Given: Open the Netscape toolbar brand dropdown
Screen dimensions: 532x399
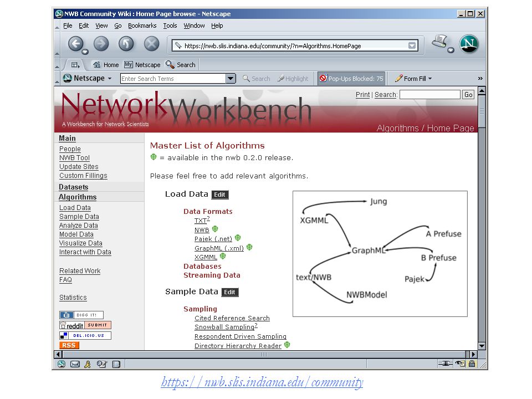Looking at the screenshot, I should tap(110, 78).
